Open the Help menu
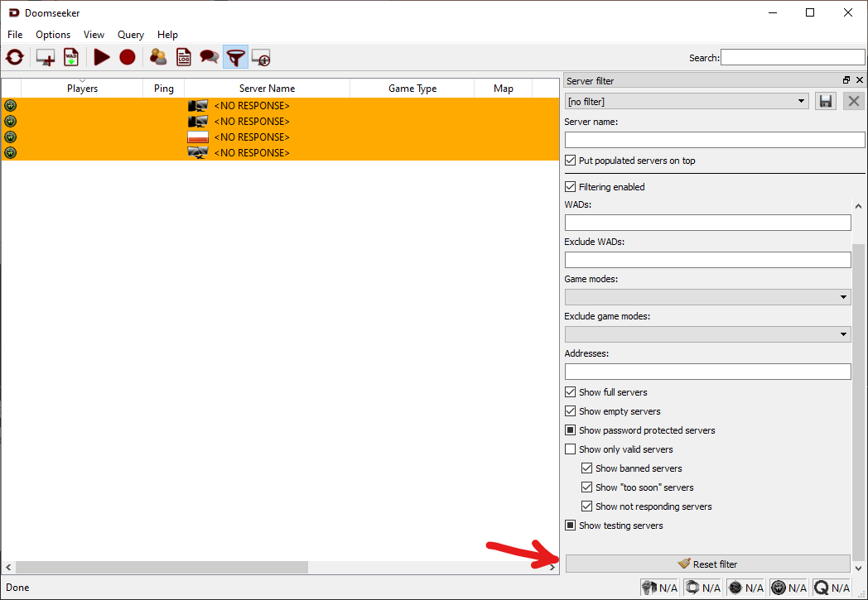The image size is (868, 600). [167, 34]
